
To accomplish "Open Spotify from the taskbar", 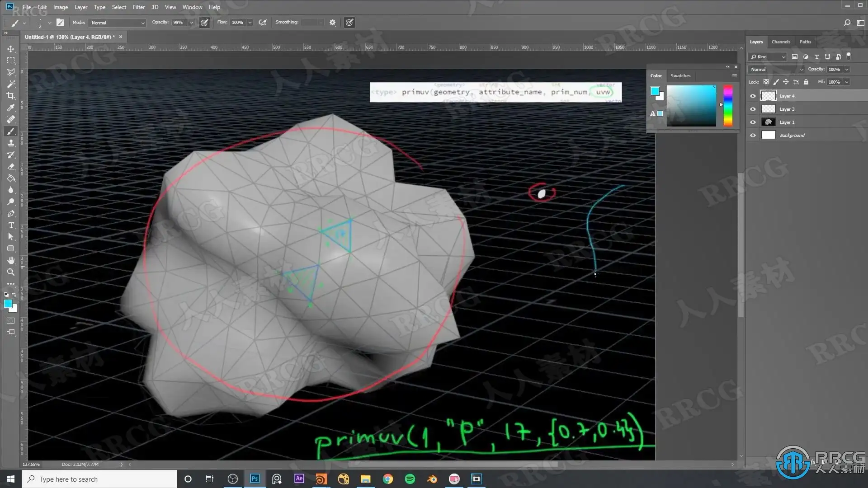I will pyautogui.click(x=410, y=479).
